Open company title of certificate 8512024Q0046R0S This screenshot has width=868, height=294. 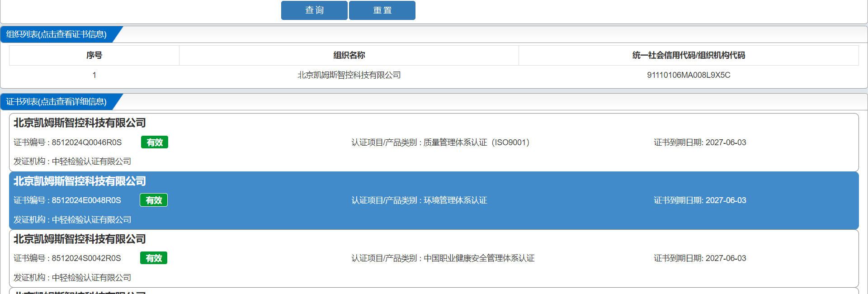(80, 123)
